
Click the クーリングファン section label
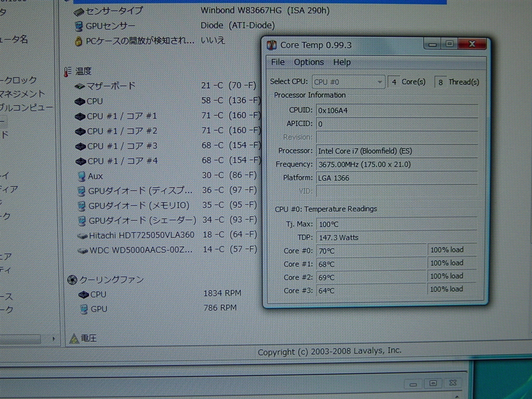click(112, 280)
